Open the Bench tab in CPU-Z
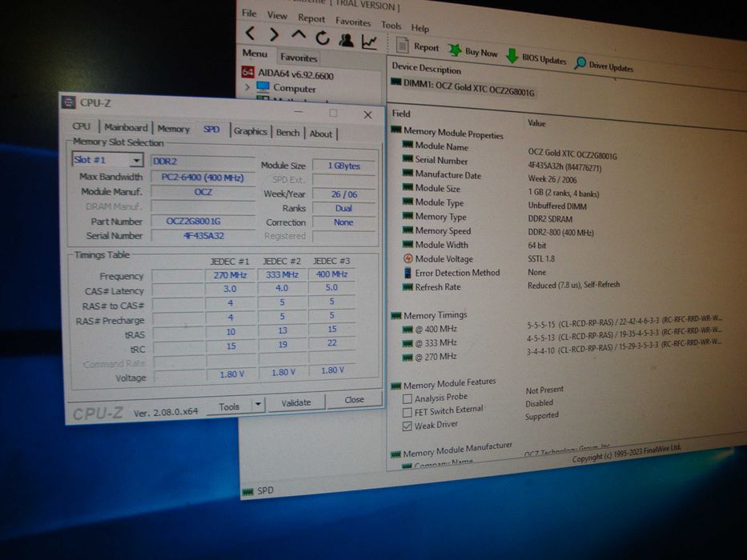 [x=287, y=132]
